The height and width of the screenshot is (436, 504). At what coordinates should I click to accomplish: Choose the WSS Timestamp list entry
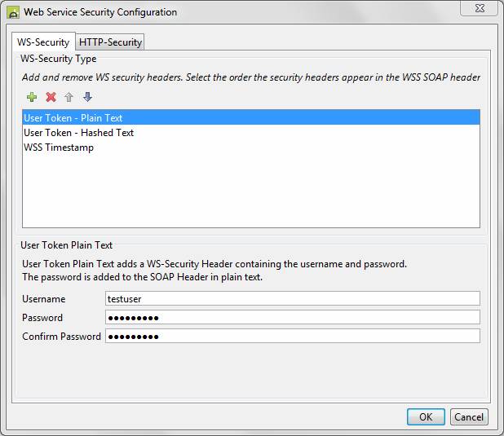[59, 148]
